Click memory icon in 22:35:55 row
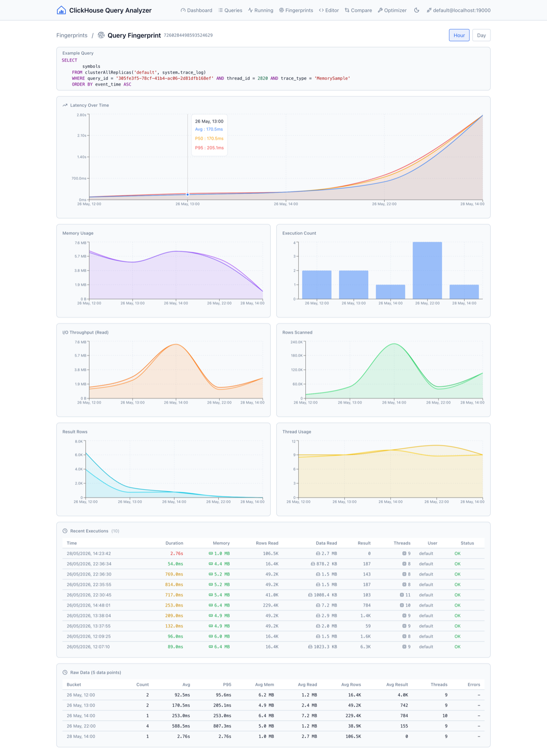 point(211,585)
